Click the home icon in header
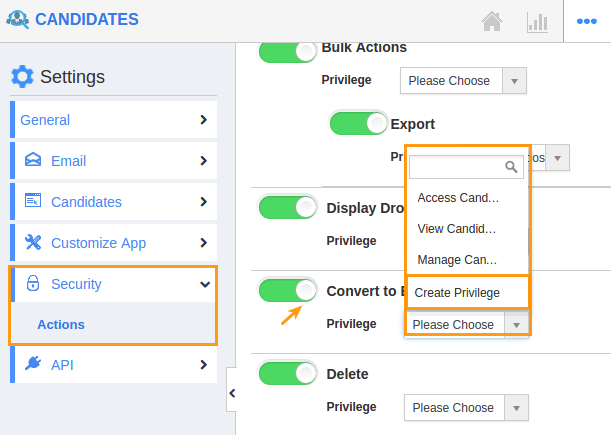Screen dimensions: 611x435 [492, 21]
